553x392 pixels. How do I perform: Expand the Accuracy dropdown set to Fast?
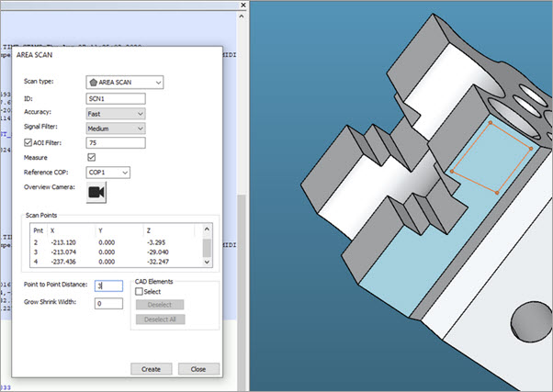click(140, 113)
